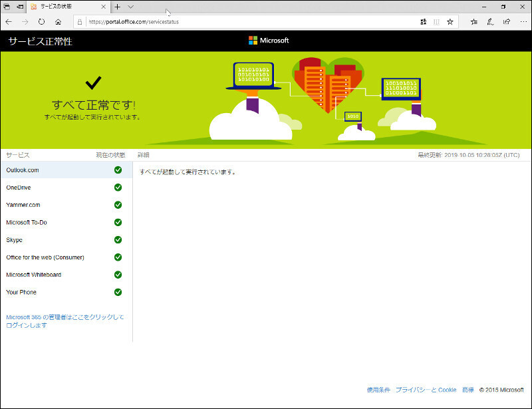532x409 pixels.
Task: Click the 現在の状態 column header
Action: (110, 155)
